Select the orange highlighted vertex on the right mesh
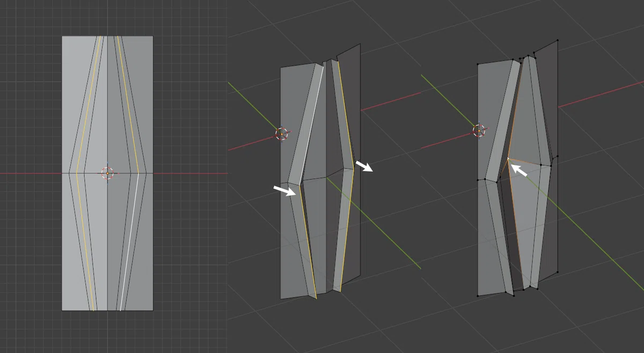644x353 pixels. [x=508, y=159]
